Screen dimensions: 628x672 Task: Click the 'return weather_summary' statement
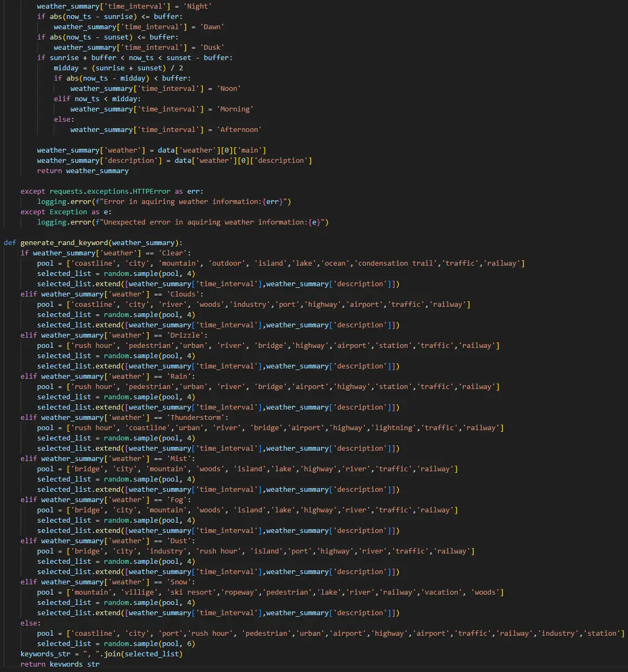(83, 171)
